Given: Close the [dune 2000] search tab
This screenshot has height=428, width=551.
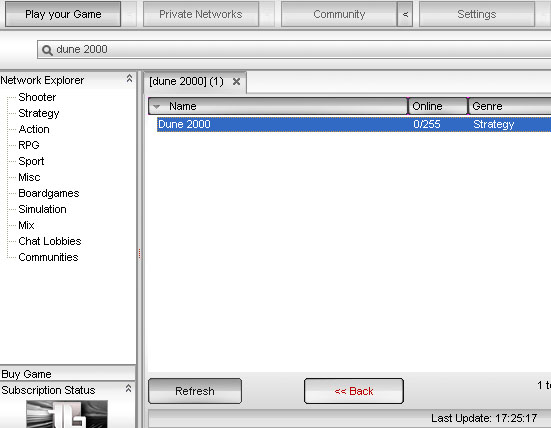Looking at the screenshot, I should click(236, 82).
